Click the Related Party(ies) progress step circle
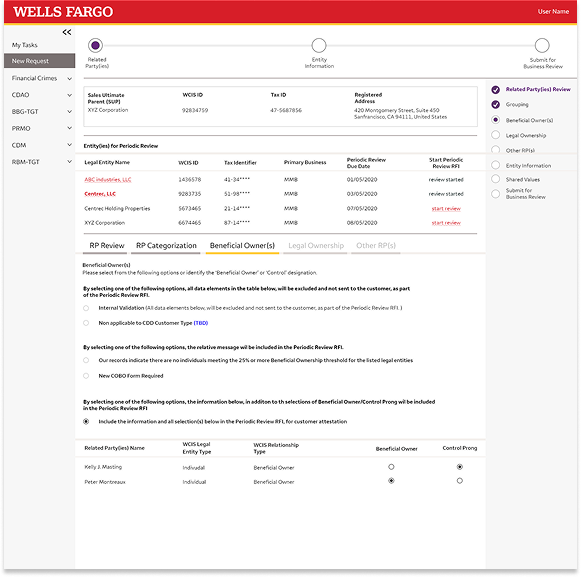 click(x=95, y=45)
